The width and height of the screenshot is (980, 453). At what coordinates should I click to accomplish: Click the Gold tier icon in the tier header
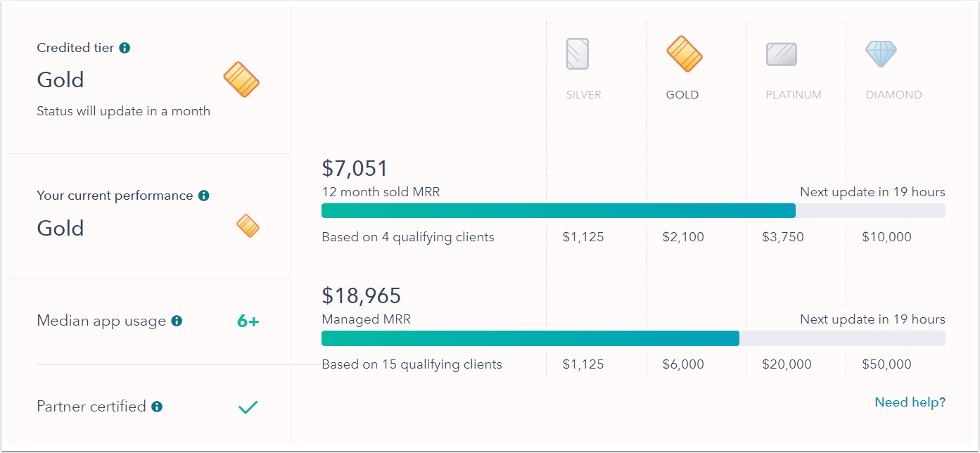coord(684,54)
